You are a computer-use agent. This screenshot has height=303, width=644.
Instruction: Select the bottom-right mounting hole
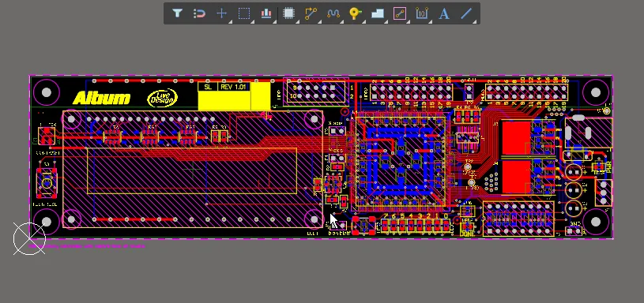596,222
